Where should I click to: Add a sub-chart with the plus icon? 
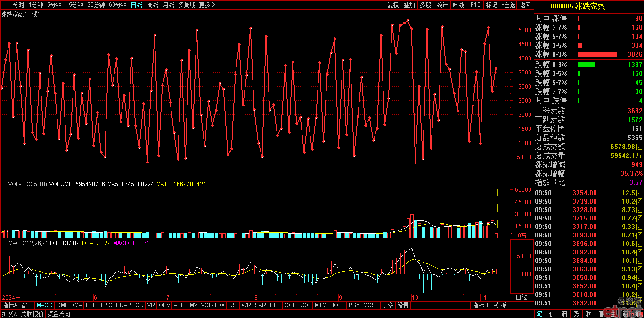click(x=516, y=305)
